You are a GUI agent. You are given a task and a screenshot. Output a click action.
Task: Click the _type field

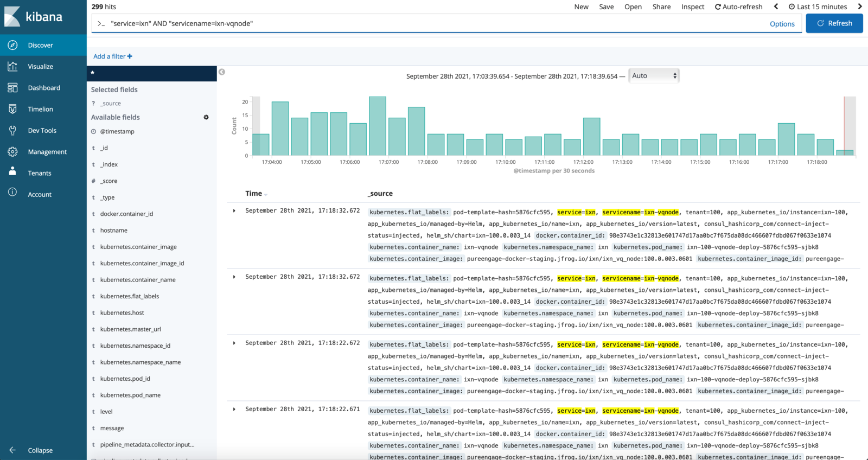pyautogui.click(x=107, y=198)
